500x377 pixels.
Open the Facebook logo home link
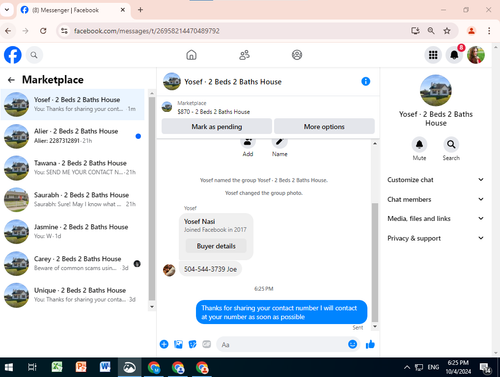coord(13,55)
